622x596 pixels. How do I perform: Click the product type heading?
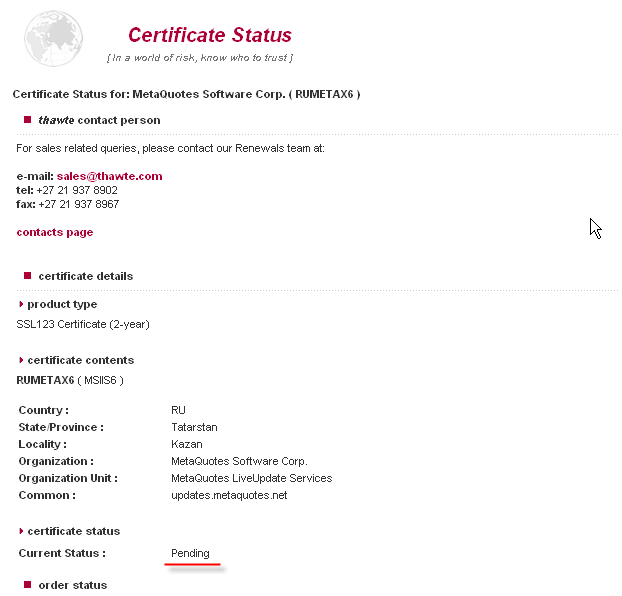point(62,304)
